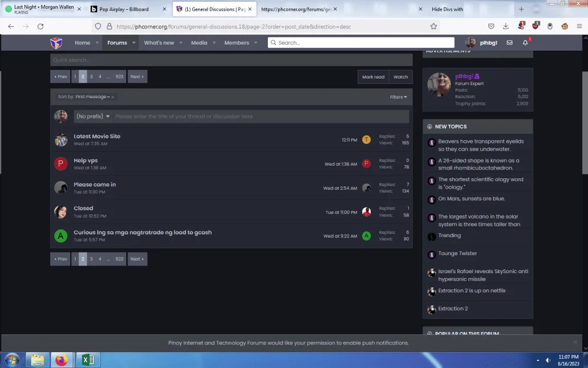Image resolution: width=588 pixels, height=368 pixels.
Task: Click the orange T last-poster avatar
Action: coord(366,140)
